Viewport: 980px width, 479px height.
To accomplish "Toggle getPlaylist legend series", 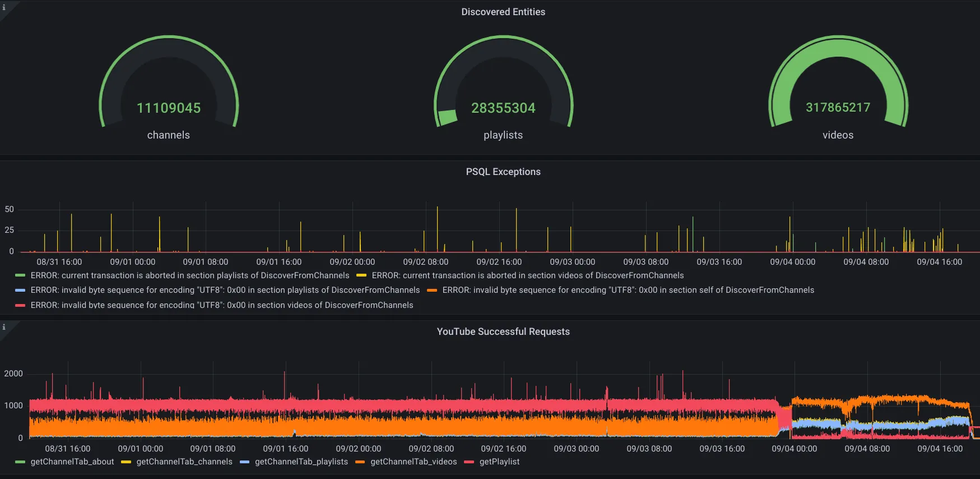I will pos(499,462).
